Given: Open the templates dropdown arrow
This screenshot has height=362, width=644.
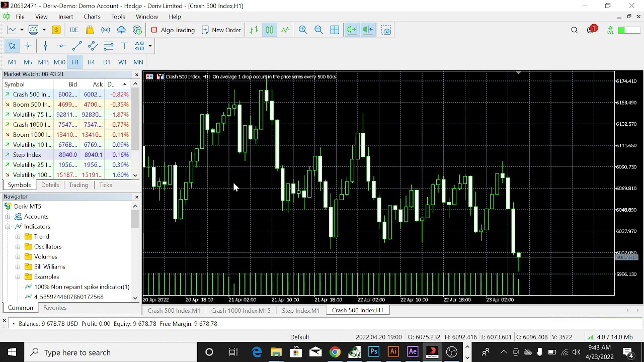Looking at the screenshot, I should click(44, 30).
